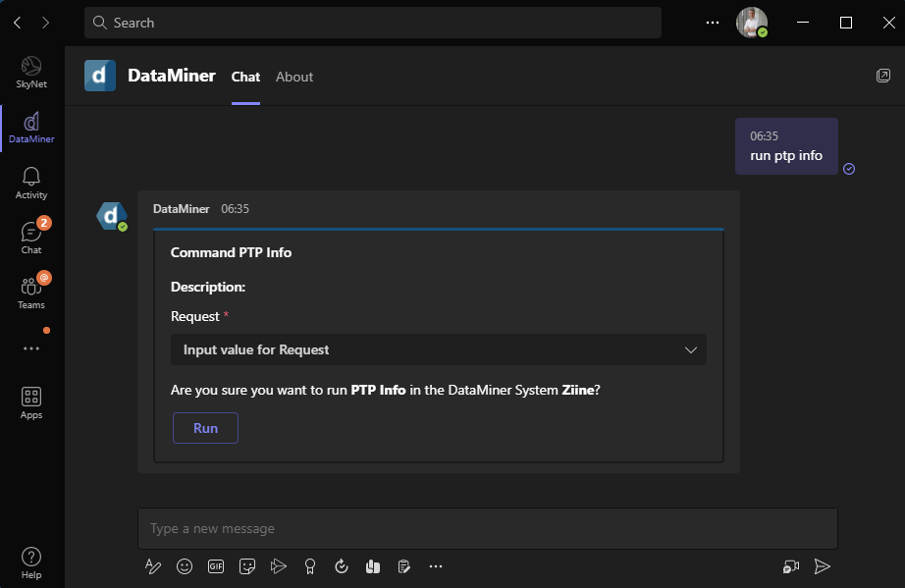Open the Loop/Updates circular-arrow icon
The height and width of the screenshot is (588, 905).
pos(342,566)
